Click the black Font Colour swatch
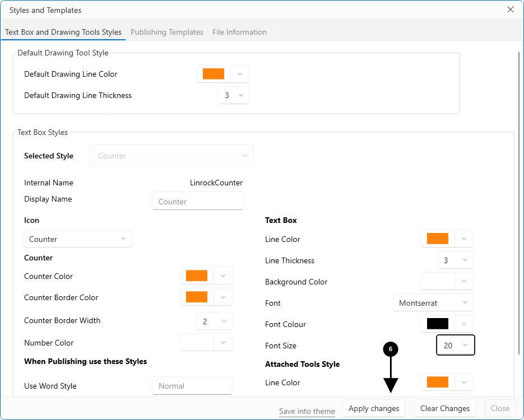Screen dimensions: 524x420 pyautogui.click(x=438, y=324)
